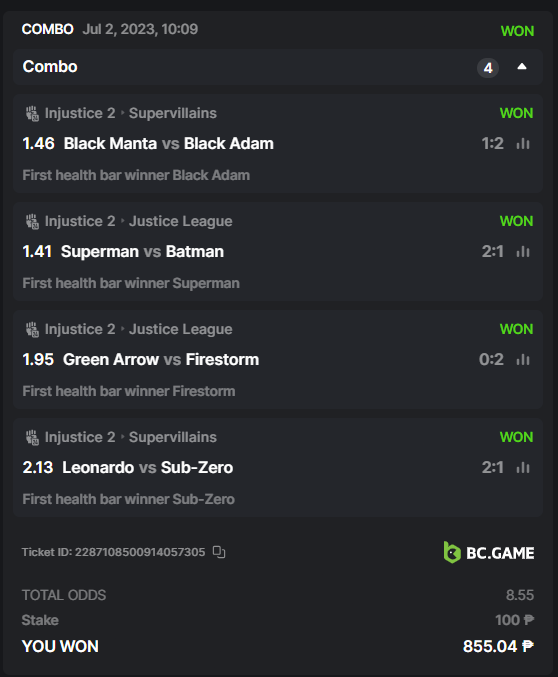Open Green Arrow vs Firestorm match

point(161,359)
